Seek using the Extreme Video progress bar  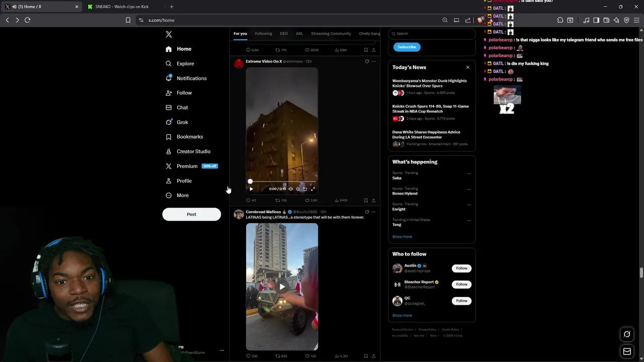tap(282, 182)
